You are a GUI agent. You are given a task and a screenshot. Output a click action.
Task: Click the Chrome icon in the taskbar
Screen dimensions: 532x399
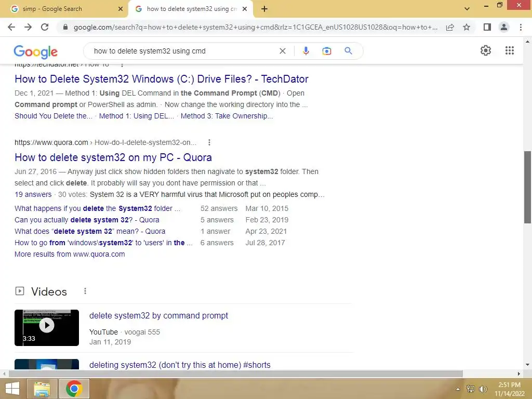point(74,389)
